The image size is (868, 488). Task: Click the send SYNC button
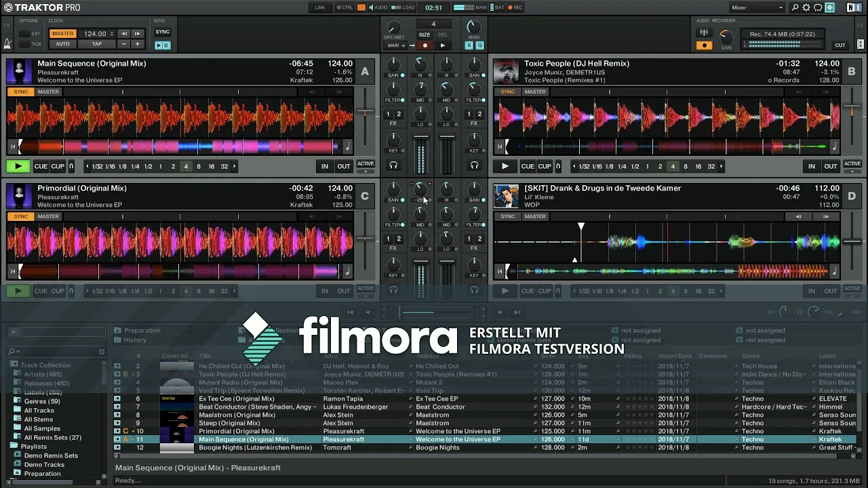163,32
